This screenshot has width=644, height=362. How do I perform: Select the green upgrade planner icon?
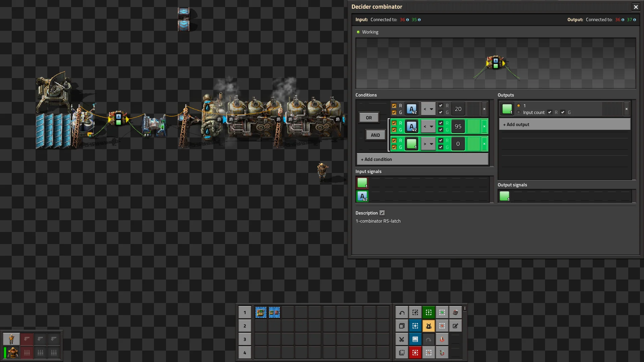(428, 312)
